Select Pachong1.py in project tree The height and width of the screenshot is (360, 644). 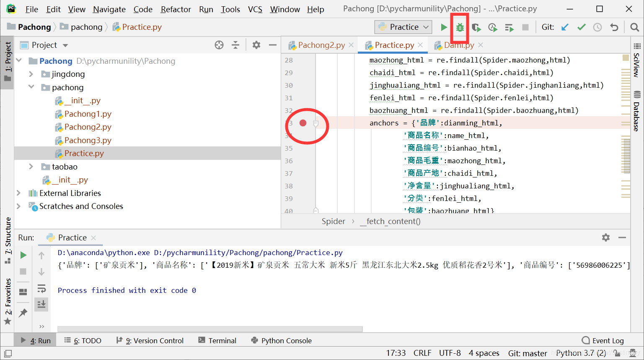pos(88,114)
